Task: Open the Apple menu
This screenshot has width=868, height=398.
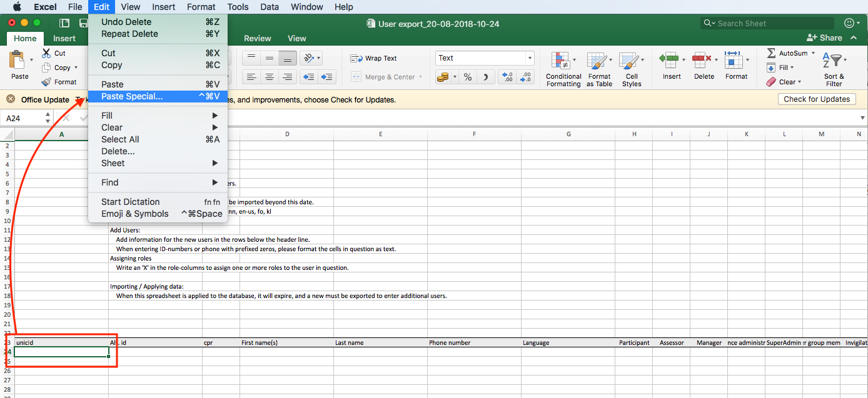Action: (x=18, y=7)
